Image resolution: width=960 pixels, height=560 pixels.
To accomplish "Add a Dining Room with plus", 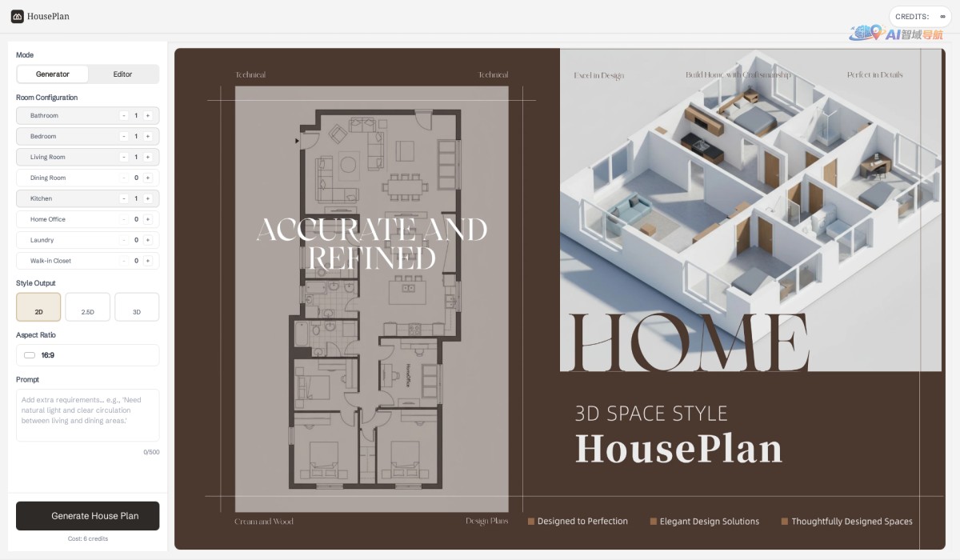I will (x=148, y=178).
